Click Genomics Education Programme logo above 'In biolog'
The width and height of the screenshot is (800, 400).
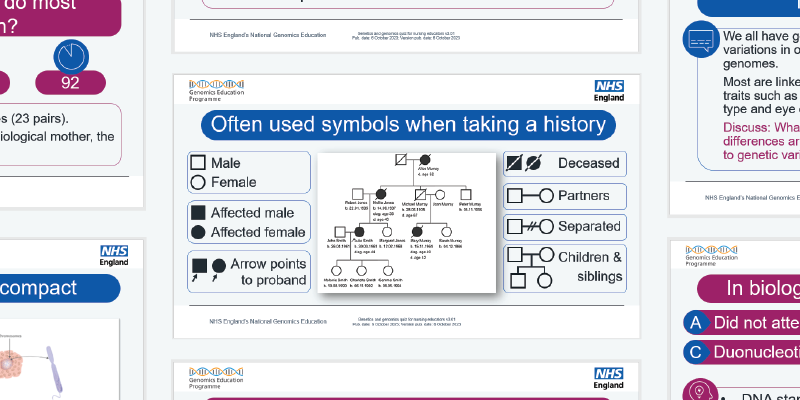point(712,256)
